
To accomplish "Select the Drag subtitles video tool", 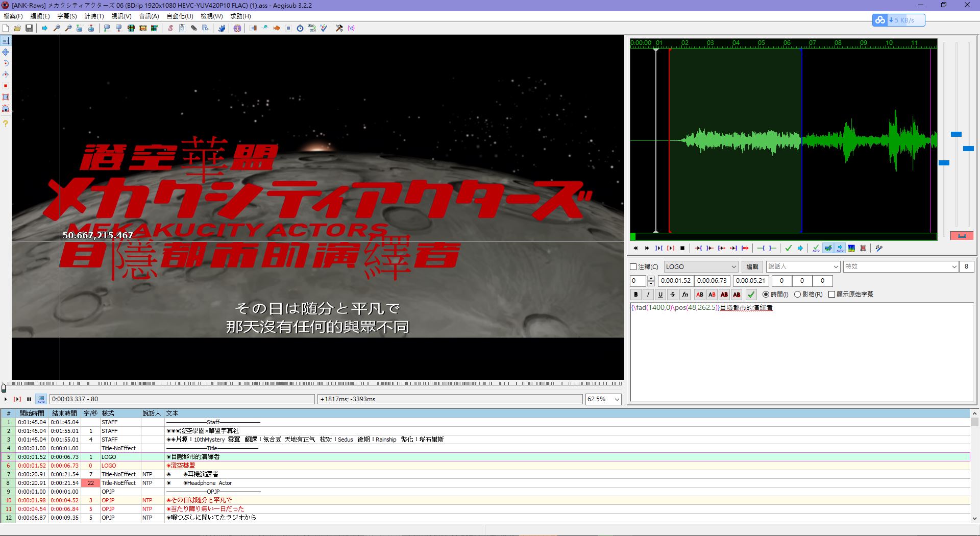I will pos(6,52).
